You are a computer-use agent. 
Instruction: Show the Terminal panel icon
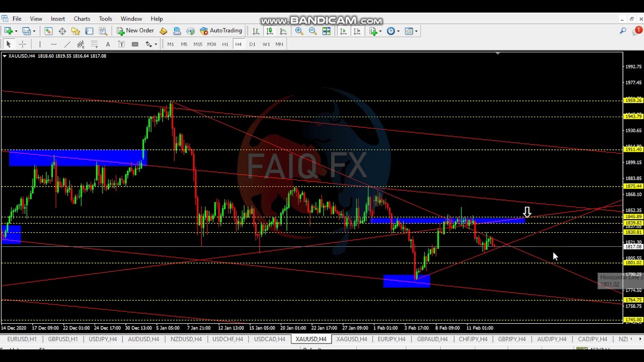89,31
